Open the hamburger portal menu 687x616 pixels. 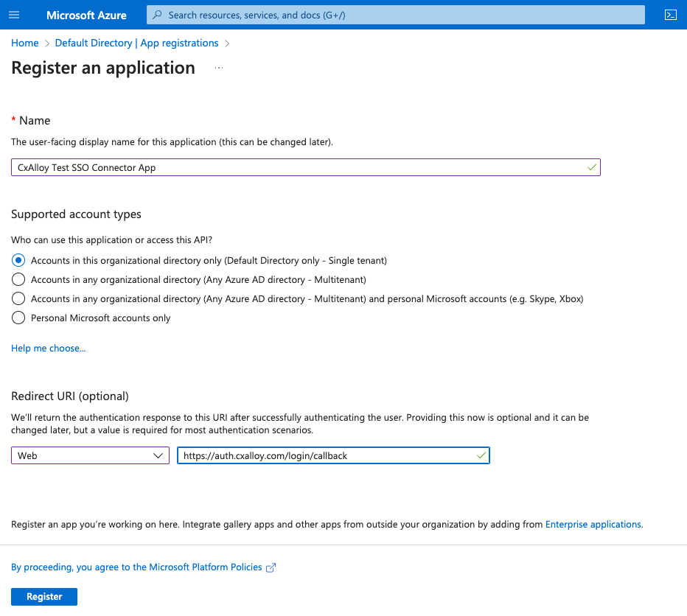coord(14,15)
